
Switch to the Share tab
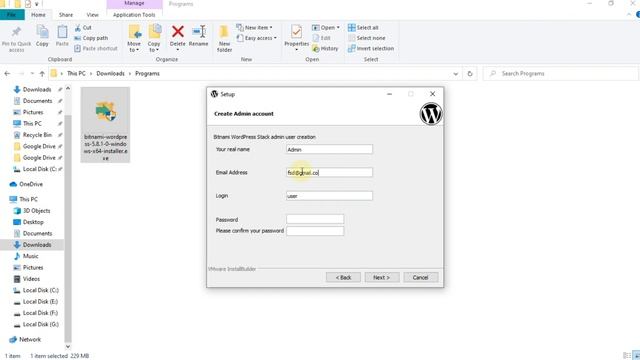tap(66, 15)
